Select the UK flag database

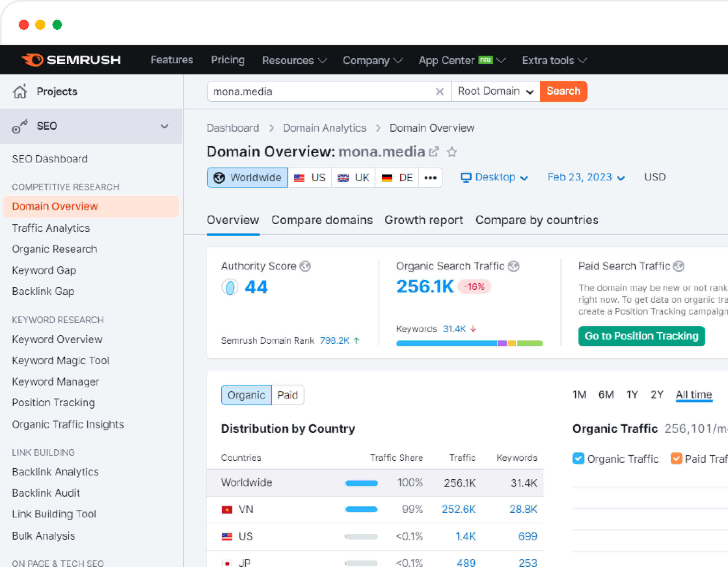point(353,177)
